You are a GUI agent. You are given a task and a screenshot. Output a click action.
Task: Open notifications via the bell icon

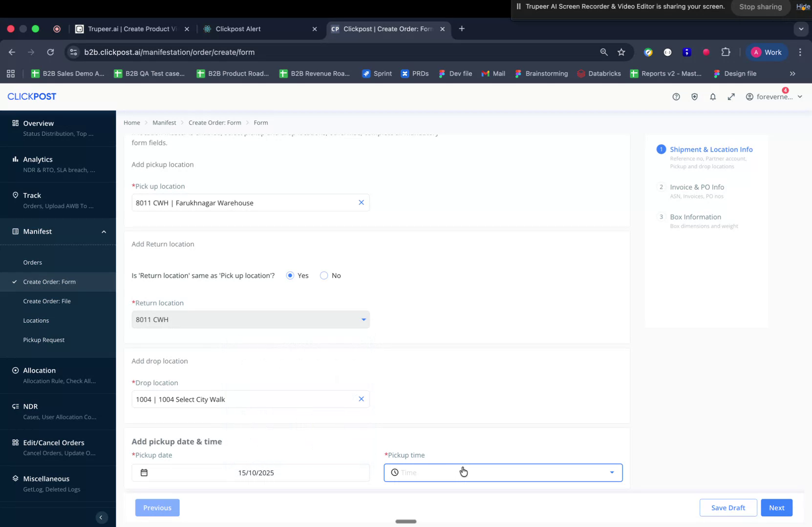click(713, 96)
